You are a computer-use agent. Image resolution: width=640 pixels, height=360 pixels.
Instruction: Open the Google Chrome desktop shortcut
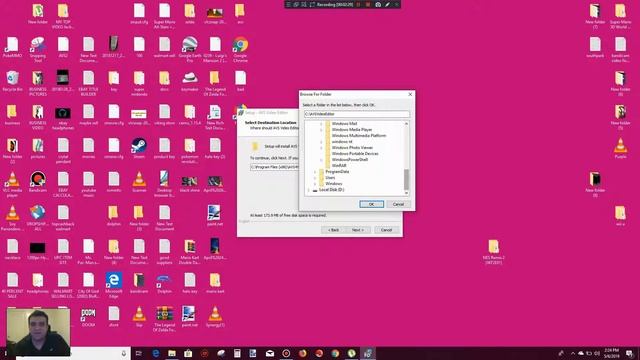(240, 49)
